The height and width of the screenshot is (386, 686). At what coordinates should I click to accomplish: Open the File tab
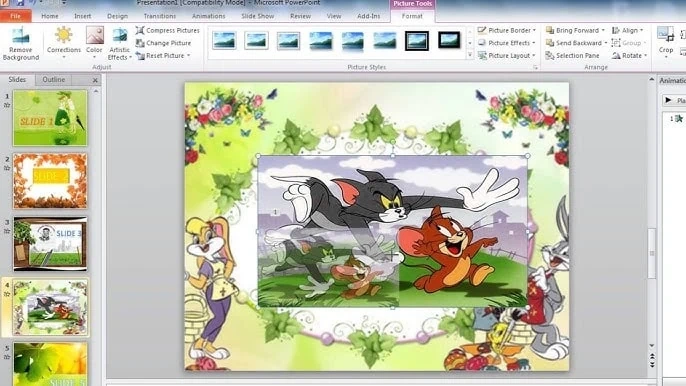pyautogui.click(x=15, y=16)
